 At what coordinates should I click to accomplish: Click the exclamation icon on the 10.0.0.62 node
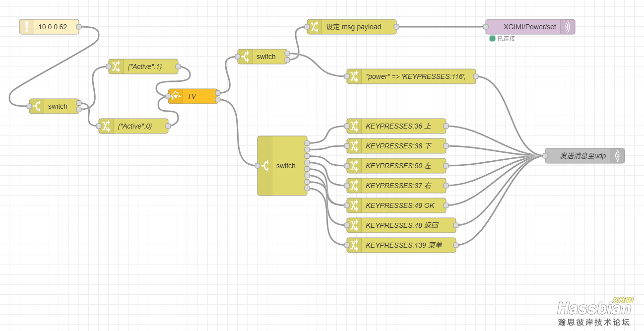(27, 27)
